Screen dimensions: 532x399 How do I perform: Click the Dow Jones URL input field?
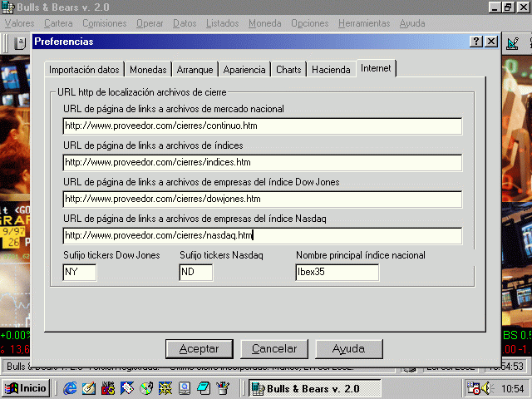coord(263,199)
